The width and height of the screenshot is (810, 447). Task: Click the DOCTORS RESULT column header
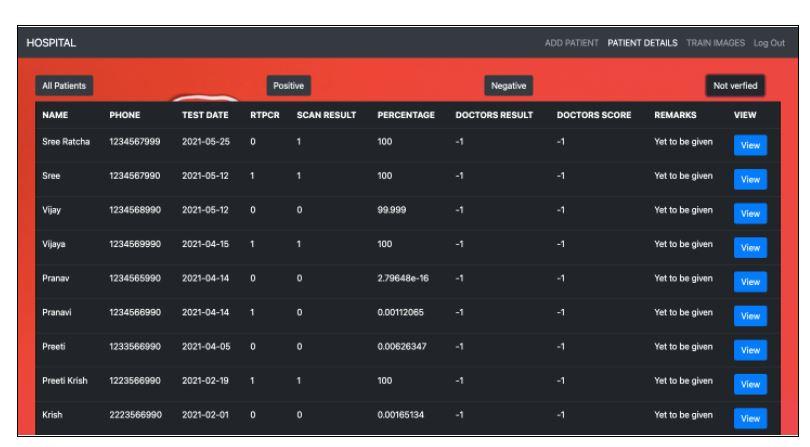pyautogui.click(x=494, y=115)
